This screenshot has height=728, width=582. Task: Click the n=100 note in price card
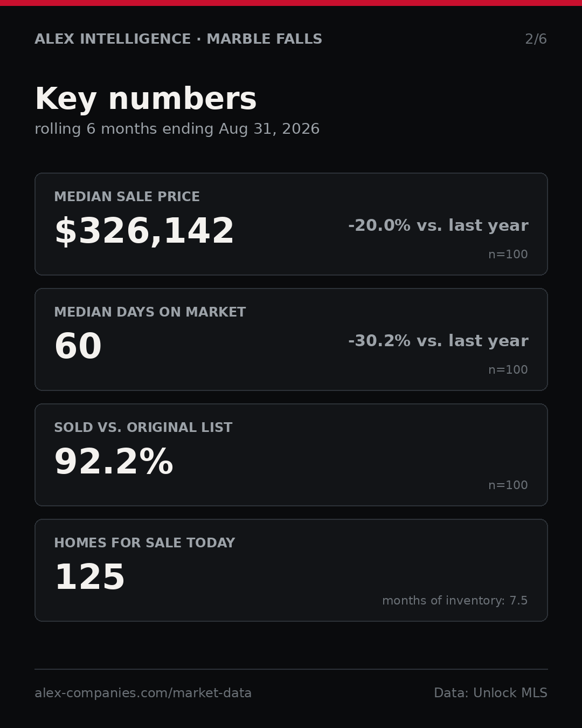tap(508, 255)
